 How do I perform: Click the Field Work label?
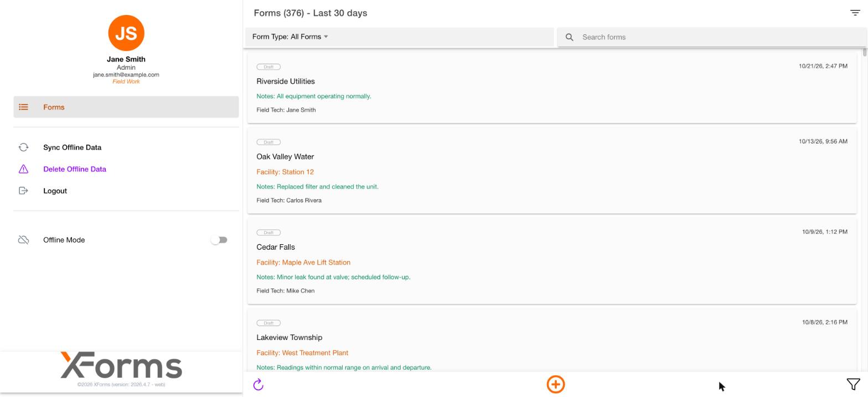(126, 81)
